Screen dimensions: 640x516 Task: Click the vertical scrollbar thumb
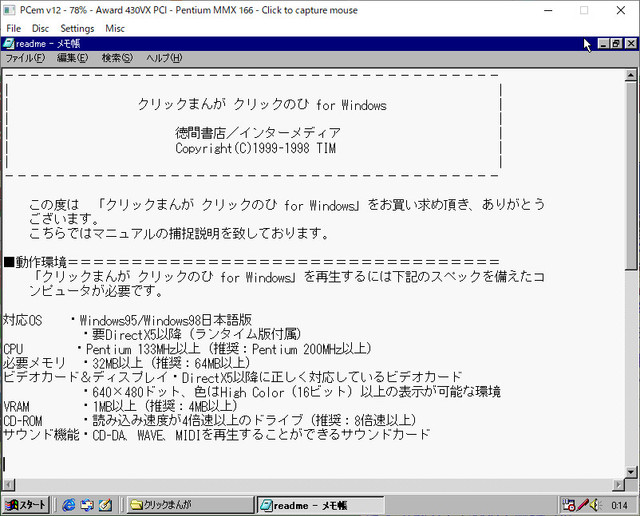coord(631,175)
